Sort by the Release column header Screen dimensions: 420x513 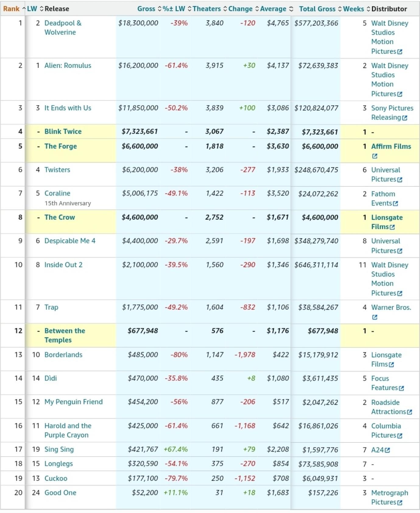[57, 9]
